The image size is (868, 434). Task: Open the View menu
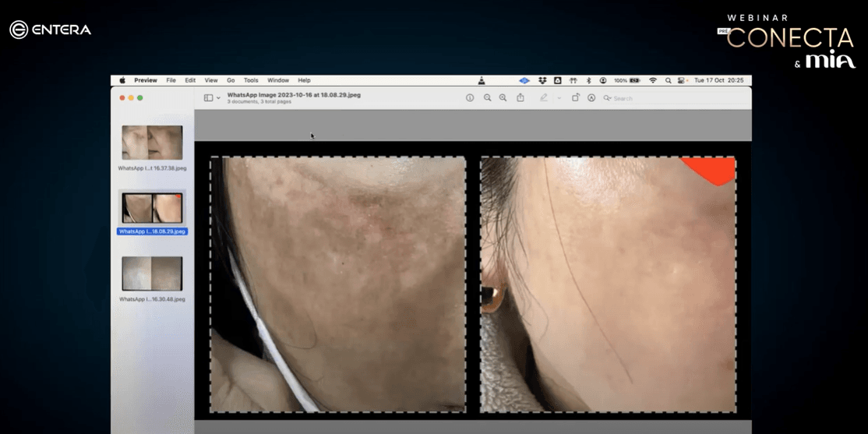(x=211, y=80)
